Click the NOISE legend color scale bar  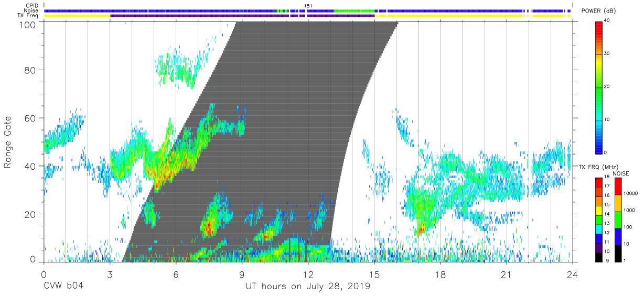point(618,219)
